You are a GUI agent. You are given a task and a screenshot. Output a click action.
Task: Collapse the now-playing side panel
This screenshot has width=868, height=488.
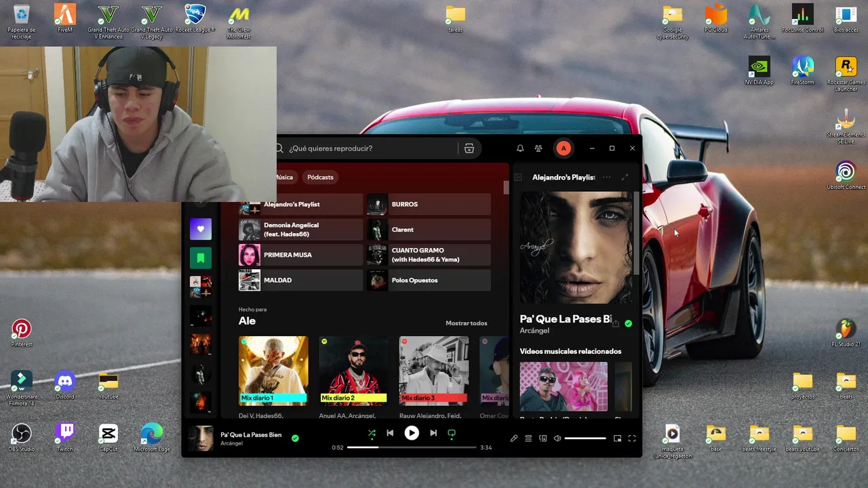click(518, 178)
